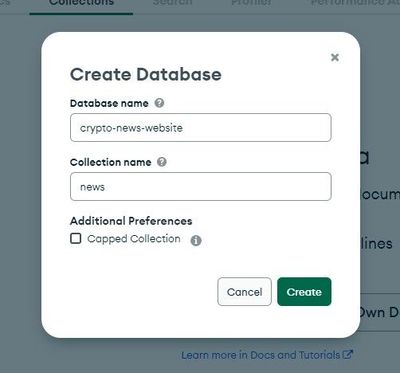Screen dimensions: 400x373
Task: Click the Create Database dialog title
Action: tap(146, 74)
